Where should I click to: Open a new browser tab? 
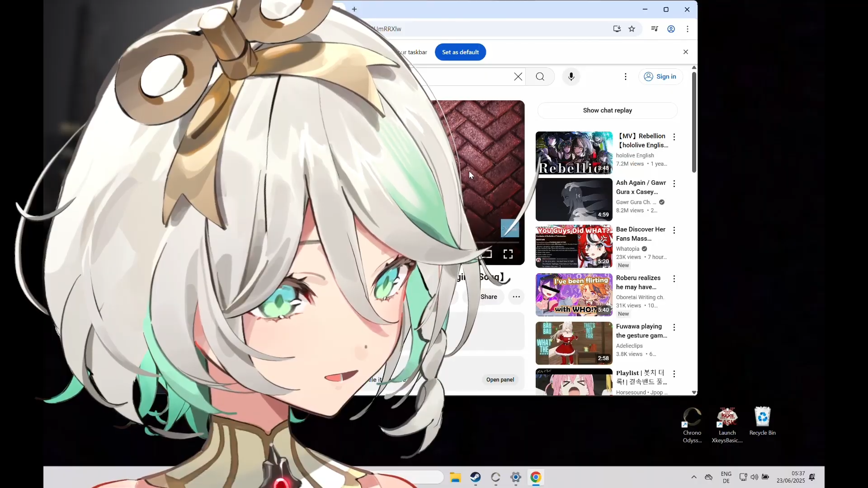point(354,9)
